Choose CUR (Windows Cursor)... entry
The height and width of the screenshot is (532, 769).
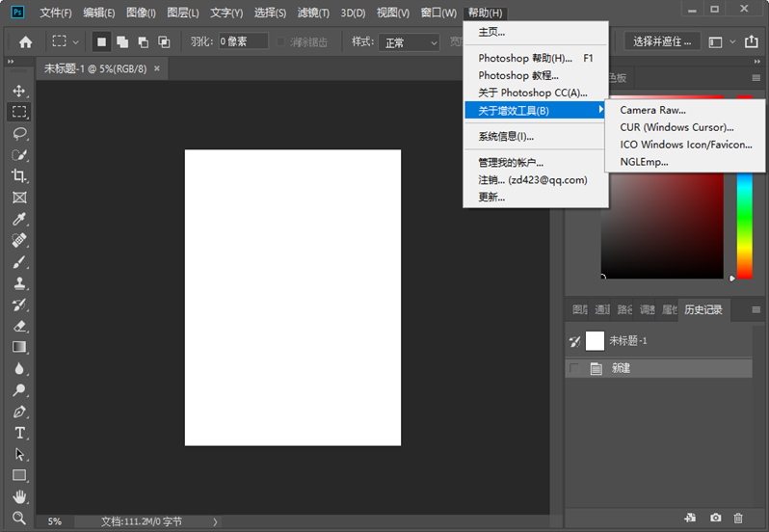tap(684, 127)
